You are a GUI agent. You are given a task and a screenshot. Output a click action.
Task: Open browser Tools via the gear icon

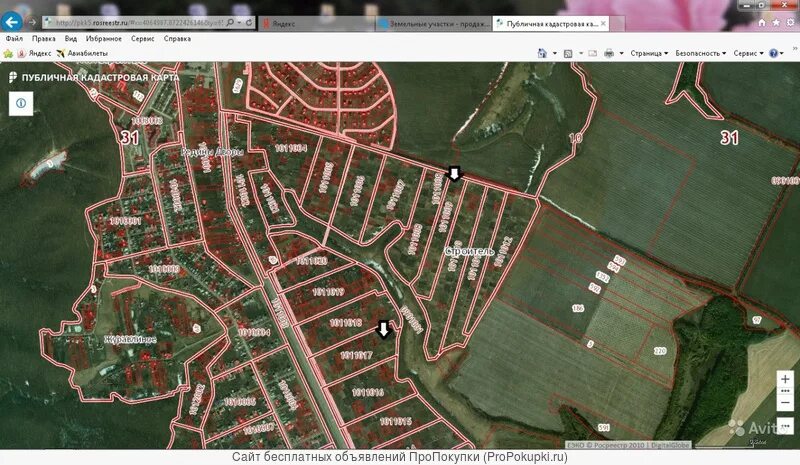coord(791,22)
